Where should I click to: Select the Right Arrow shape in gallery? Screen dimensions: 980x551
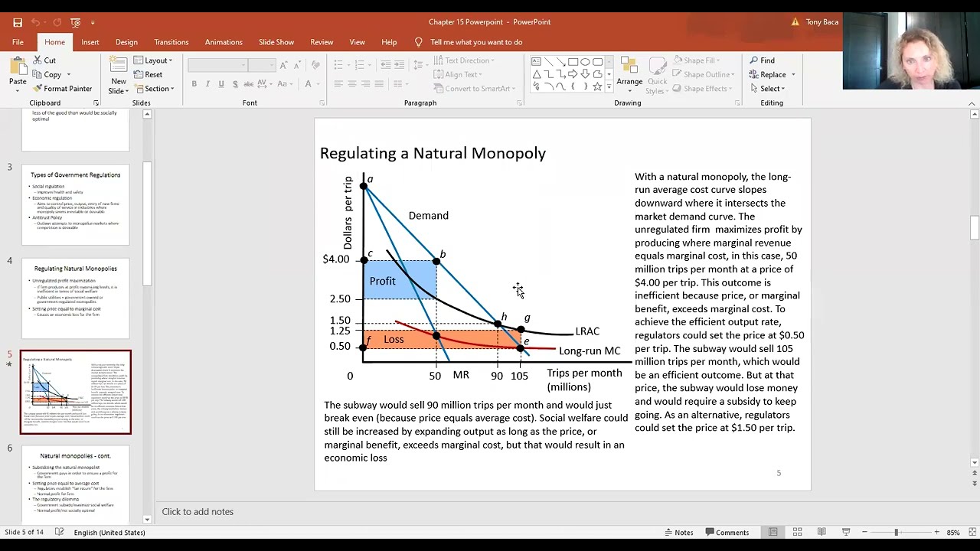[x=573, y=74]
